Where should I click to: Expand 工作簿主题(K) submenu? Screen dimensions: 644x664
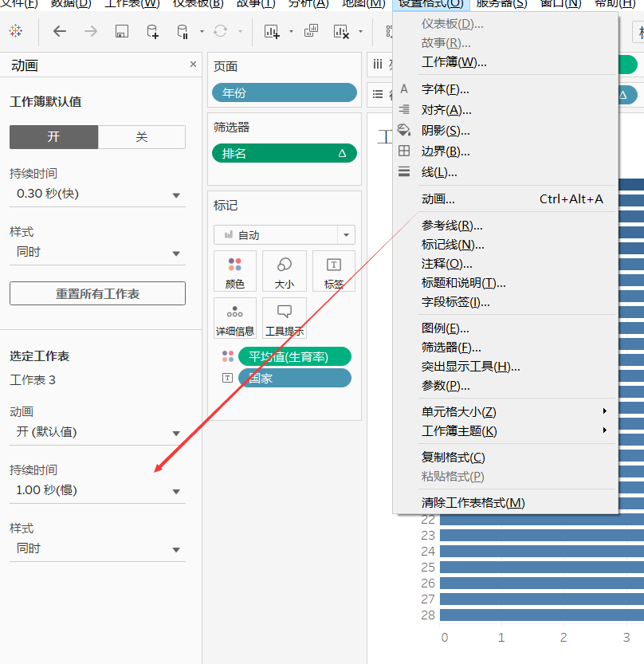pyautogui.click(x=505, y=431)
